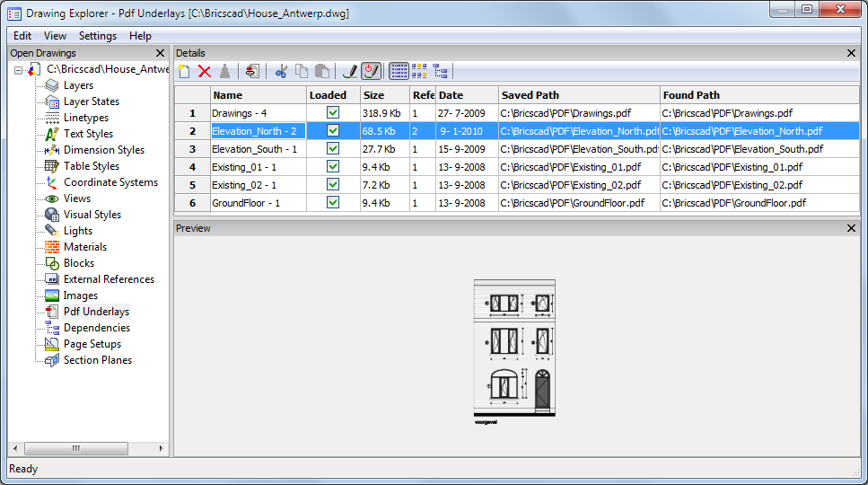Click the pen edit icon
868x485 pixels.
pos(350,72)
